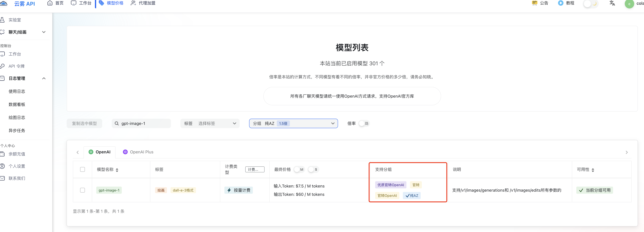Click the 说明 description text for gpt-image-1
Image resolution: width=644 pixels, height=232 pixels.
(x=507, y=190)
